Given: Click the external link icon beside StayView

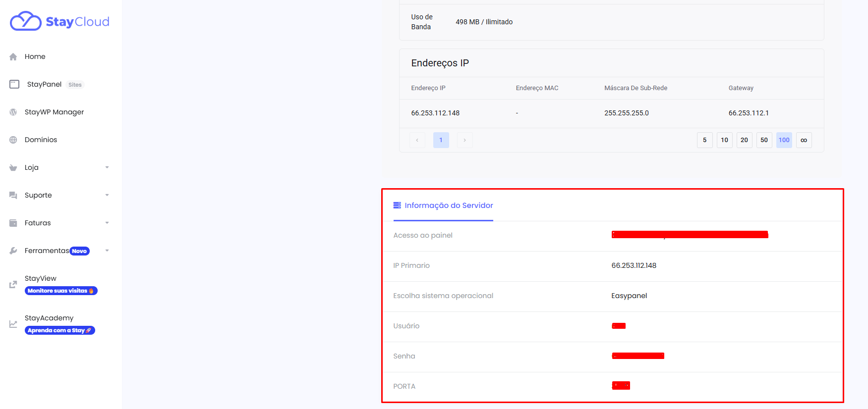Looking at the screenshot, I should coord(13,285).
